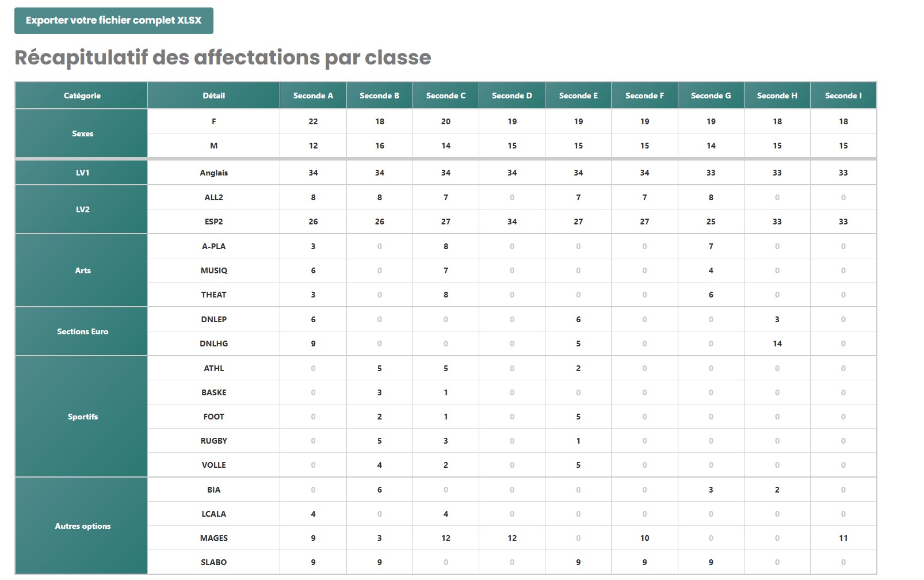Select the Sportifs category cell

[x=82, y=417]
